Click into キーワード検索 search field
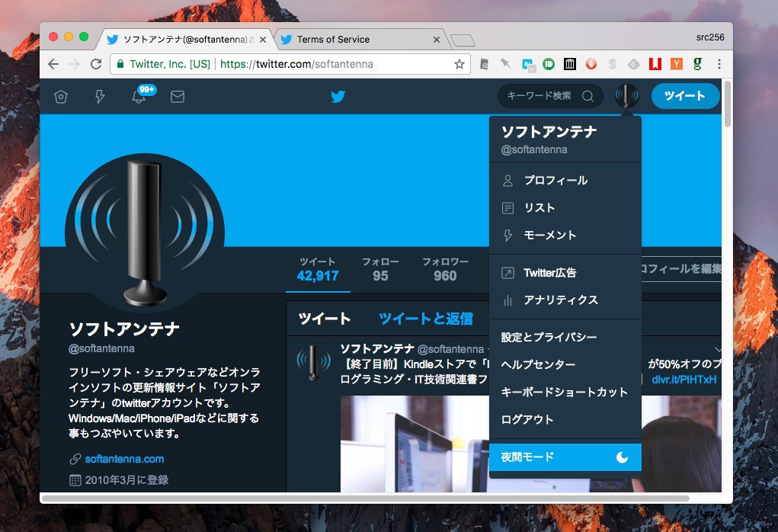This screenshot has width=778, height=532. click(x=550, y=96)
